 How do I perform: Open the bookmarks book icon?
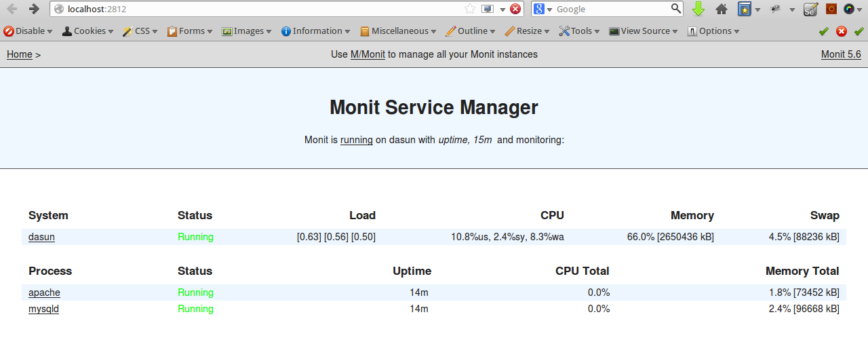tap(745, 9)
